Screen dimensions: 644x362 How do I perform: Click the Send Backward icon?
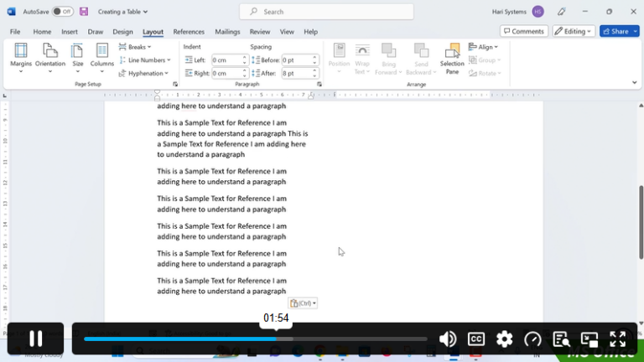421,51
